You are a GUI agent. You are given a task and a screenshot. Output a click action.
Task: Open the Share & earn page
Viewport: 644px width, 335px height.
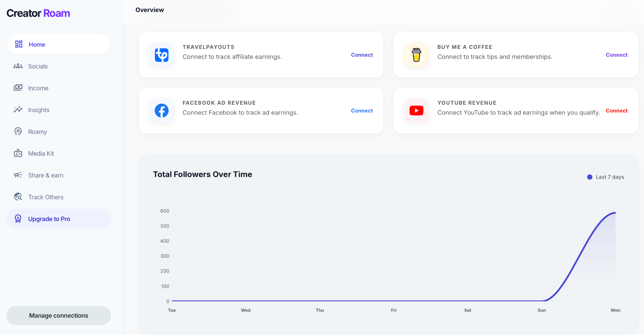pyautogui.click(x=58, y=175)
